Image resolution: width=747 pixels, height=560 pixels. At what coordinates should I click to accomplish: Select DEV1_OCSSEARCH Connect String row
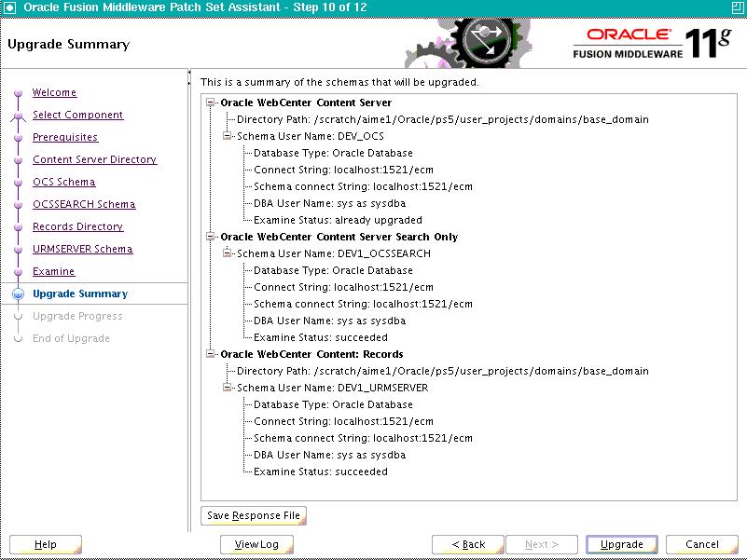tap(343, 287)
